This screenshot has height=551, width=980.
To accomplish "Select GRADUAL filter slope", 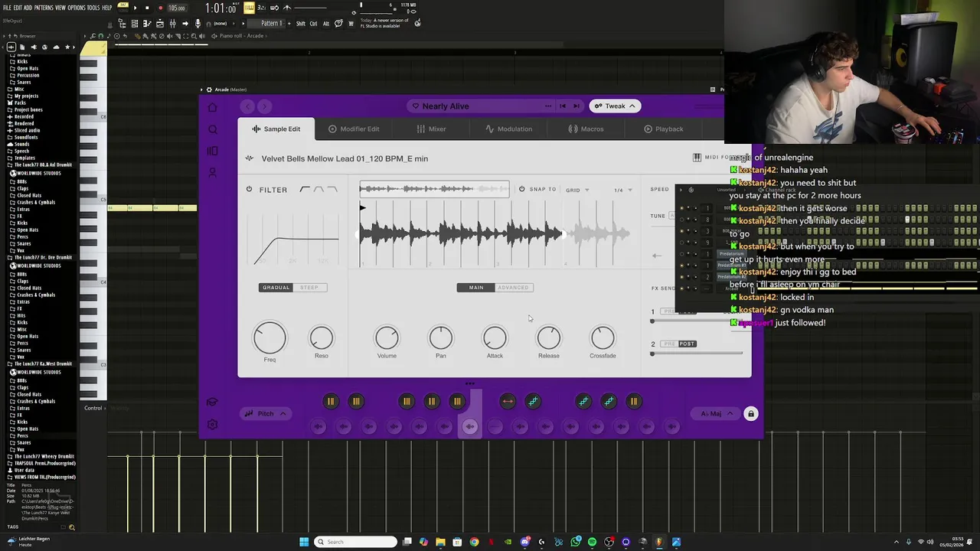I will click(x=276, y=288).
